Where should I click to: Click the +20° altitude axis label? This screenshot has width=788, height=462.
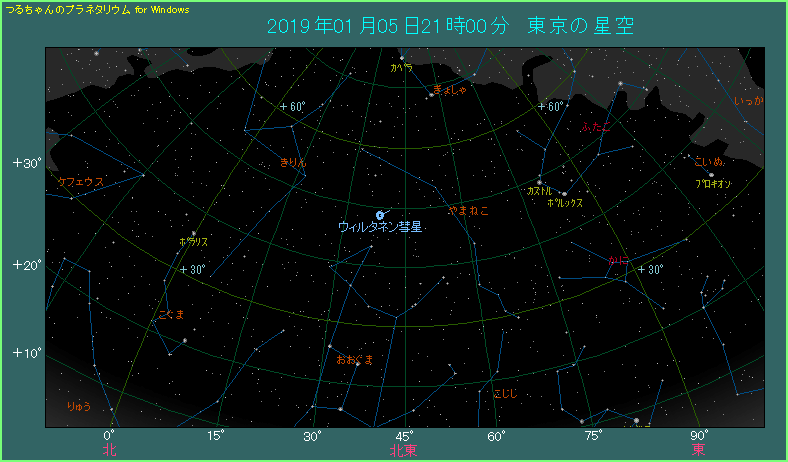(x=25, y=265)
